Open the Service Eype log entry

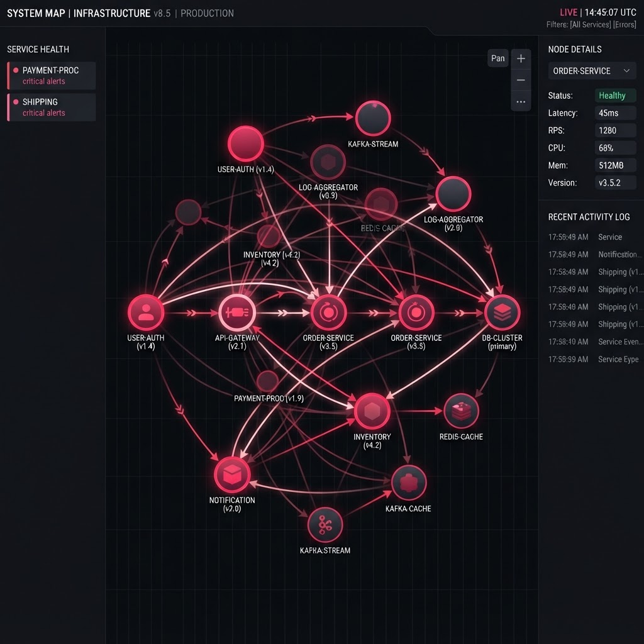pyautogui.click(x=592, y=359)
